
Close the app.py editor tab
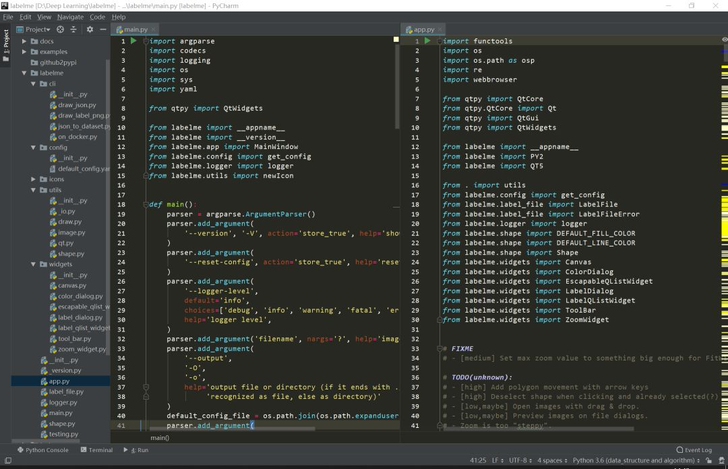pyautogui.click(x=440, y=29)
